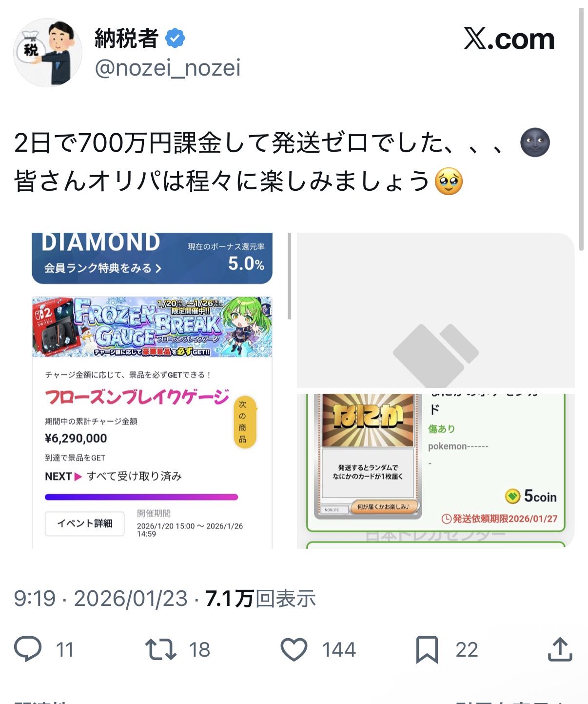Click the 7.1万回表示 view count
This screenshot has width=588, height=704.
(x=260, y=599)
